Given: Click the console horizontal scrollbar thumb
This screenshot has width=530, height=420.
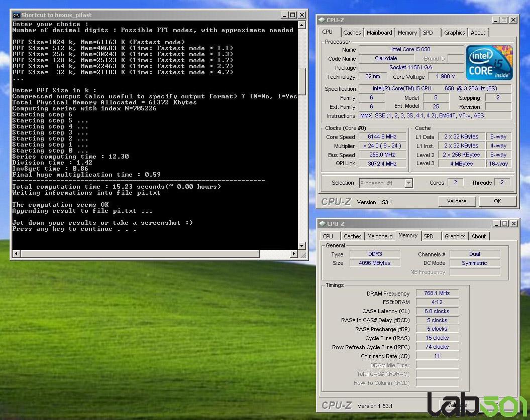Looking at the screenshot, I should pyautogui.click(x=140, y=253).
